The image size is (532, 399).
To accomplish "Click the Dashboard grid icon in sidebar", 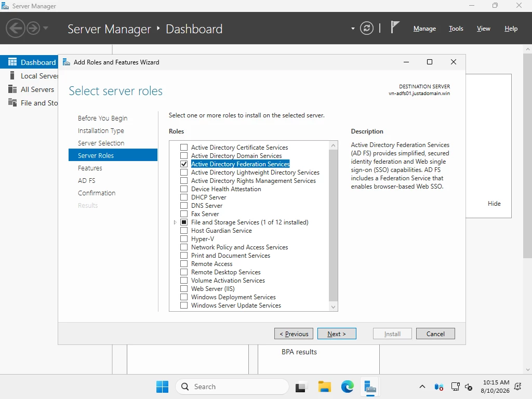I will pyautogui.click(x=12, y=62).
